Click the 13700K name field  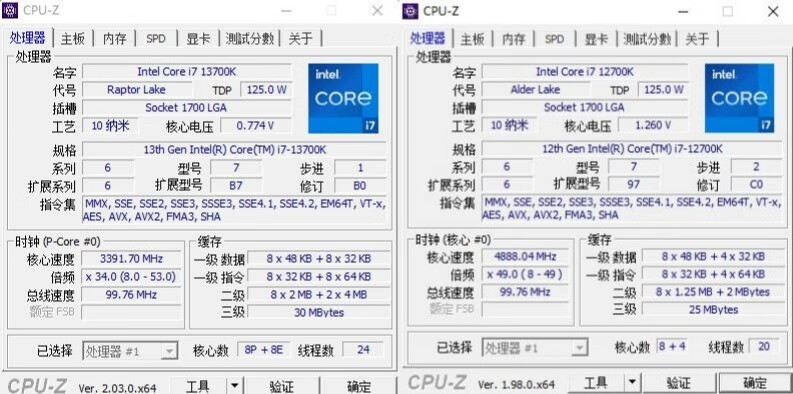click(187, 72)
